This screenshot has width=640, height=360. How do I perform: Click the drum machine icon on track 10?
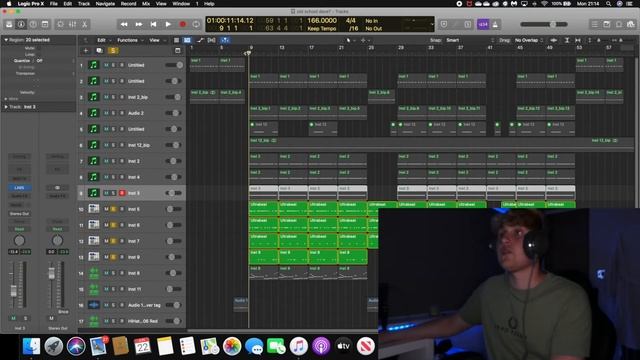pos(93,209)
